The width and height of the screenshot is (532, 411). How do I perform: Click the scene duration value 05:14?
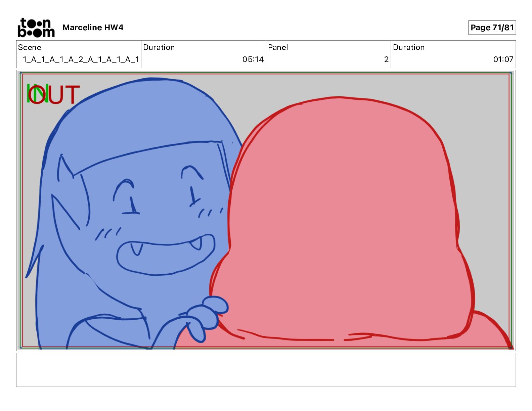tap(253, 59)
